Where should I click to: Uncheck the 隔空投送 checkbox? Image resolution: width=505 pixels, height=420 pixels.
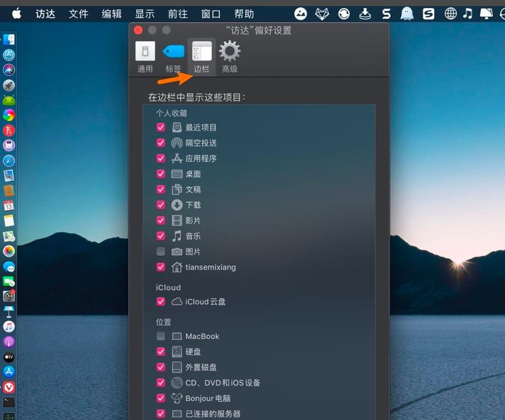click(x=161, y=142)
